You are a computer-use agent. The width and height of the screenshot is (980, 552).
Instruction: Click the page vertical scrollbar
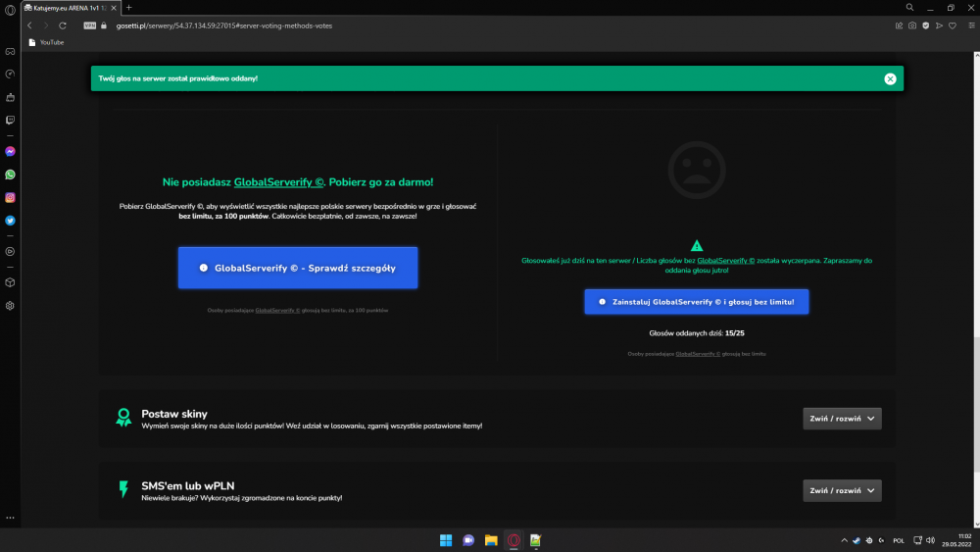tap(976, 405)
